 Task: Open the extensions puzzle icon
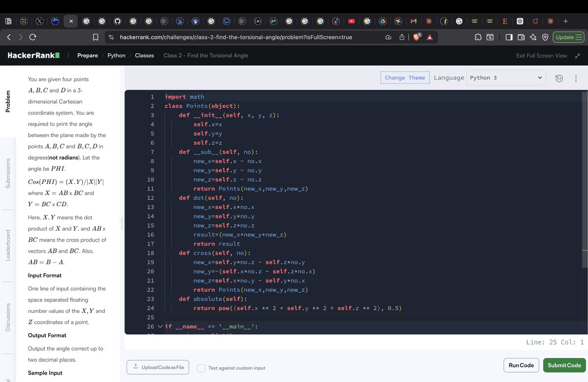click(478, 37)
